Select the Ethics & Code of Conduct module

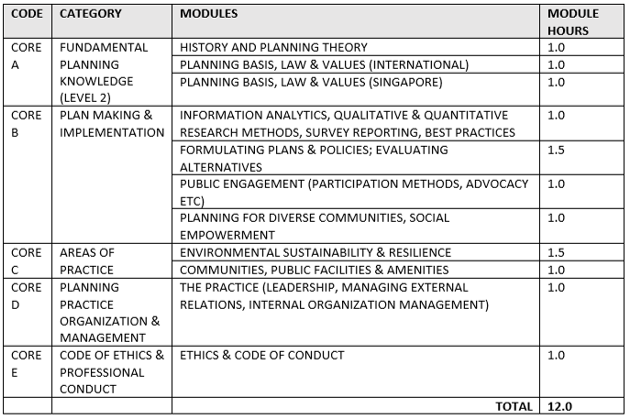tap(262, 355)
